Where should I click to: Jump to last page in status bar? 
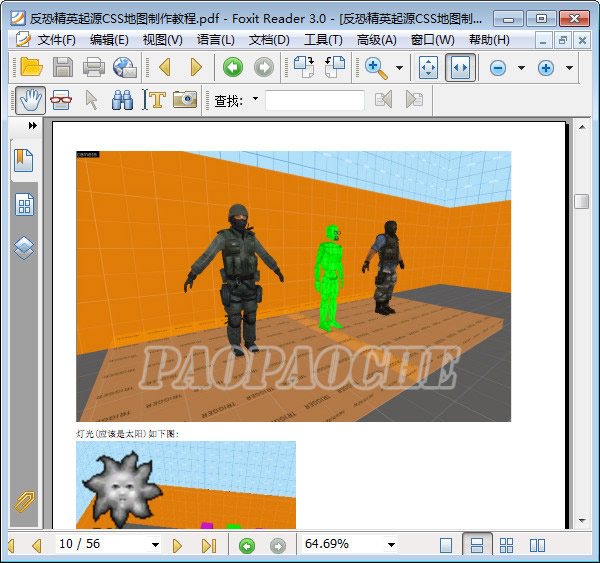209,545
